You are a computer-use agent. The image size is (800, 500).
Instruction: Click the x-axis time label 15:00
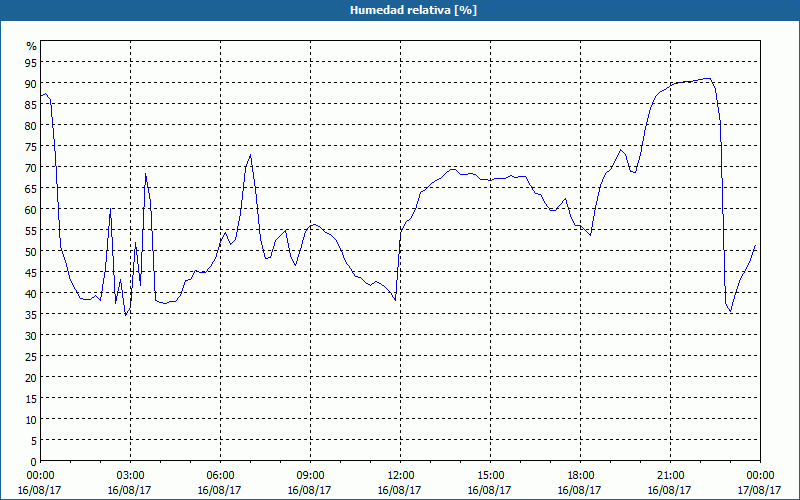pos(490,476)
